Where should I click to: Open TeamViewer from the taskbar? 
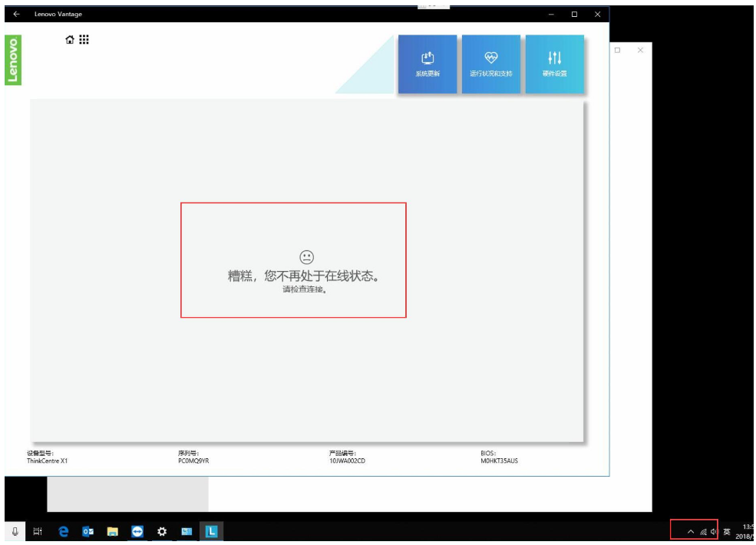(x=137, y=531)
